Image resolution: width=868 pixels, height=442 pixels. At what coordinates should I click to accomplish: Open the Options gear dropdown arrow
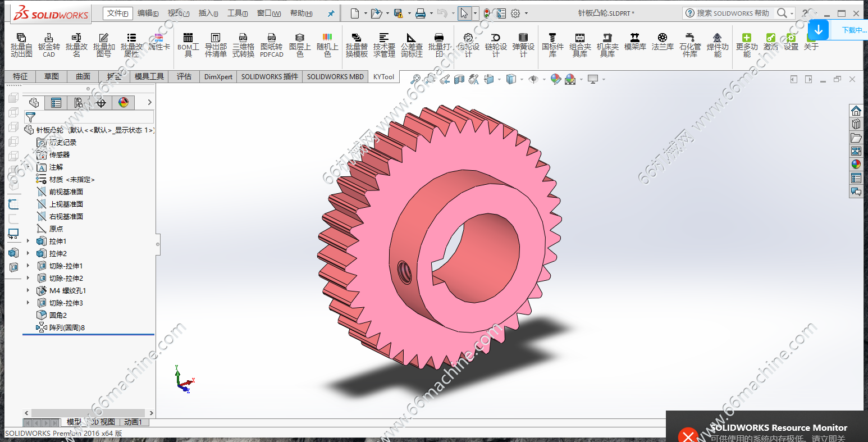click(x=525, y=13)
